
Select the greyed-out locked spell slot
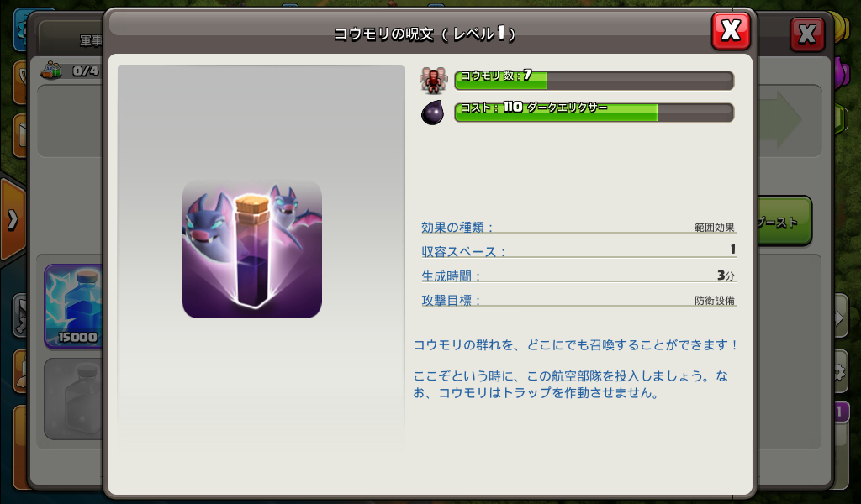click(x=74, y=399)
